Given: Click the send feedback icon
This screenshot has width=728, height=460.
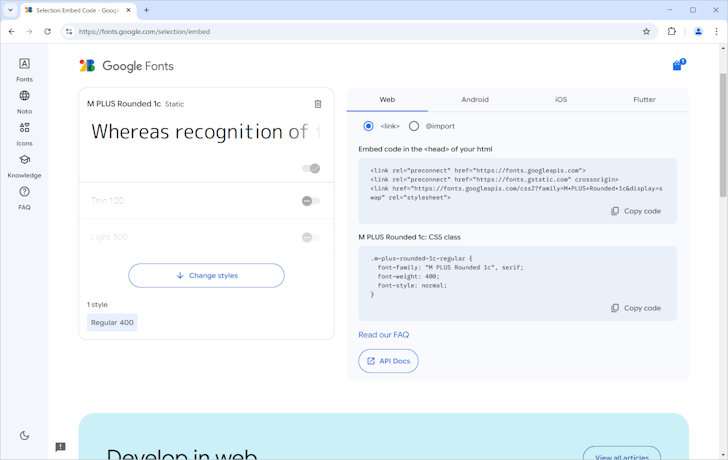Looking at the screenshot, I should (60, 447).
